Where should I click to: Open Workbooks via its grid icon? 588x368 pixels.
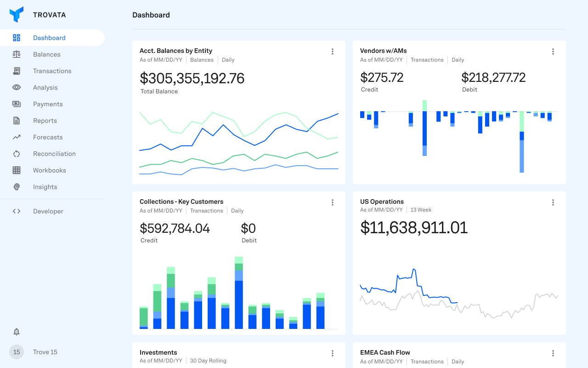tap(17, 170)
